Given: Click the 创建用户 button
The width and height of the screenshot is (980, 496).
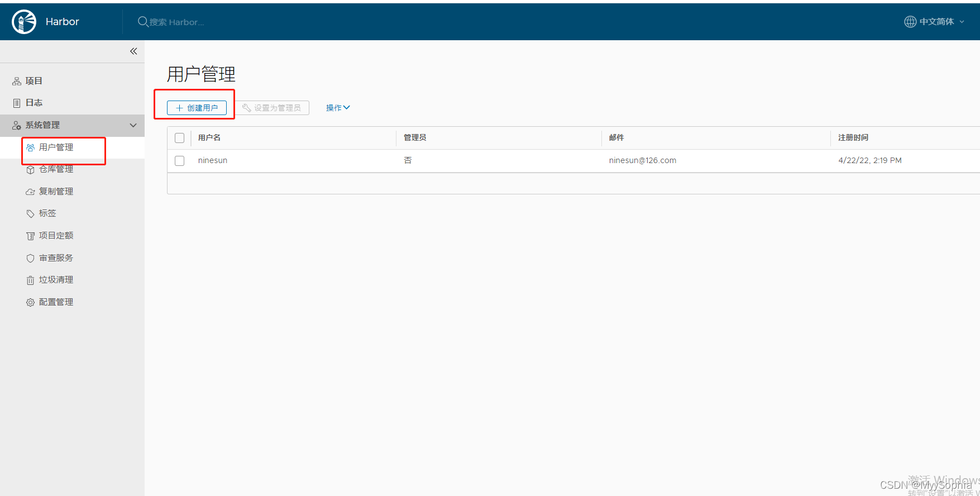Looking at the screenshot, I should (x=197, y=108).
